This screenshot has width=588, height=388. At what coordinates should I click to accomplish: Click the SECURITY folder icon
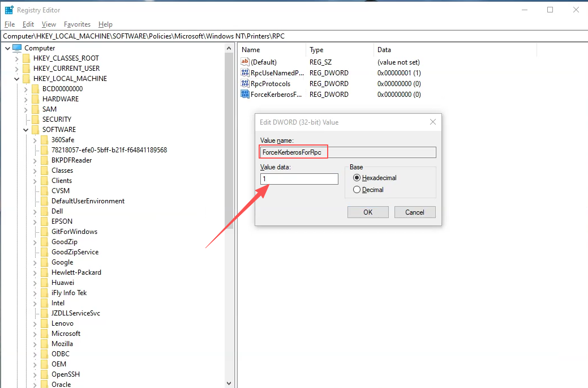(x=35, y=120)
